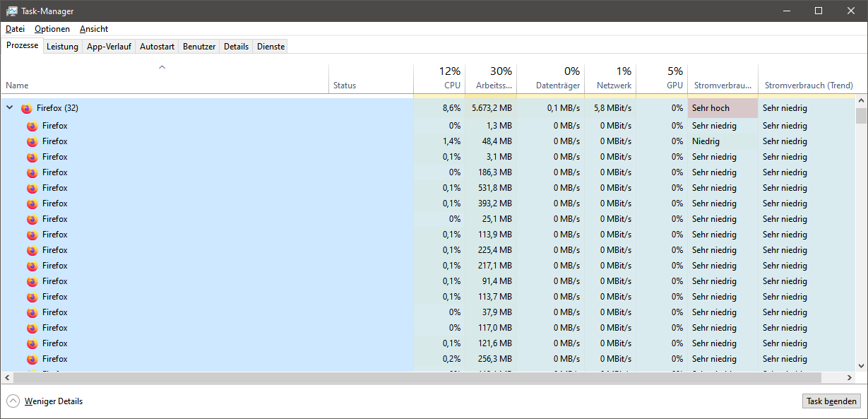The width and height of the screenshot is (868, 419).
Task: Select the Firefox (32) row name
Action: tap(57, 108)
